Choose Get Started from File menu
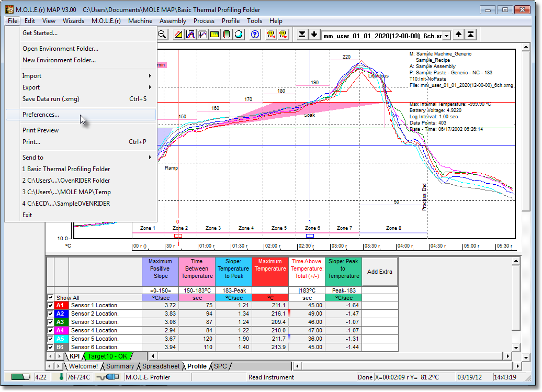 pyautogui.click(x=81, y=33)
